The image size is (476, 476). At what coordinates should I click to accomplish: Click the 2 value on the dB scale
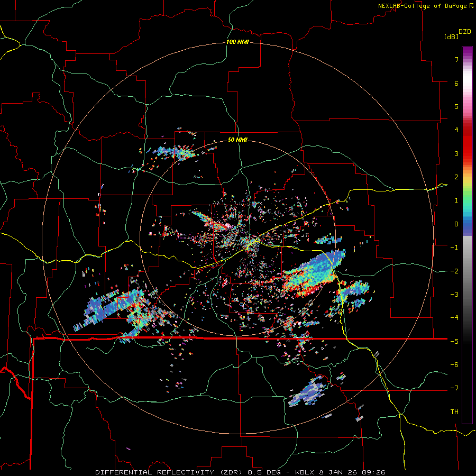(456, 177)
